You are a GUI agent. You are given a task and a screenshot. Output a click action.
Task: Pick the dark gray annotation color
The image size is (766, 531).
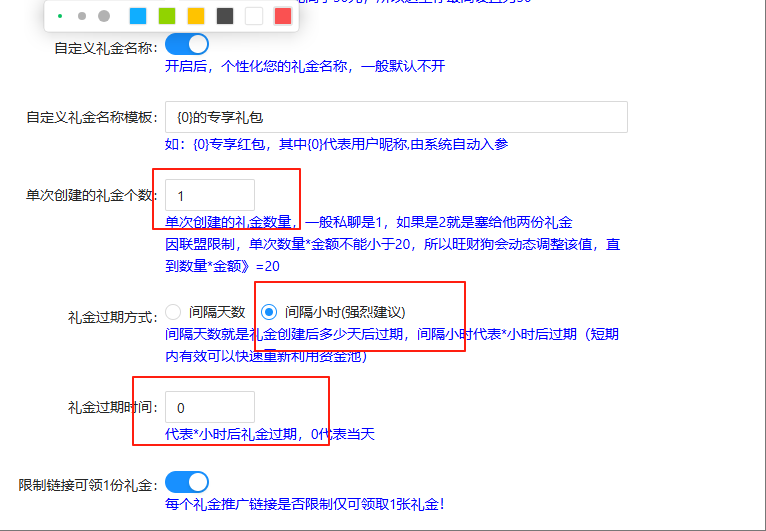click(x=225, y=16)
